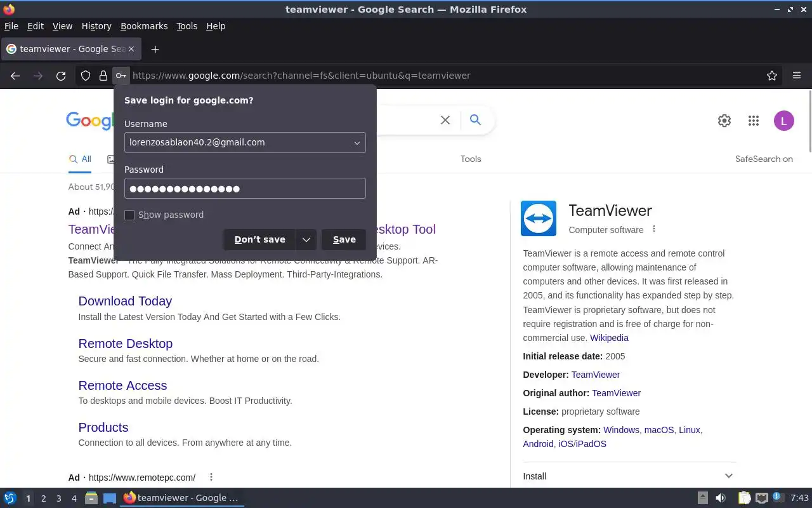The width and height of the screenshot is (812, 508).
Task: Bookmark this page with the star icon
Action: pyautogui.click(x=772, y=76)
